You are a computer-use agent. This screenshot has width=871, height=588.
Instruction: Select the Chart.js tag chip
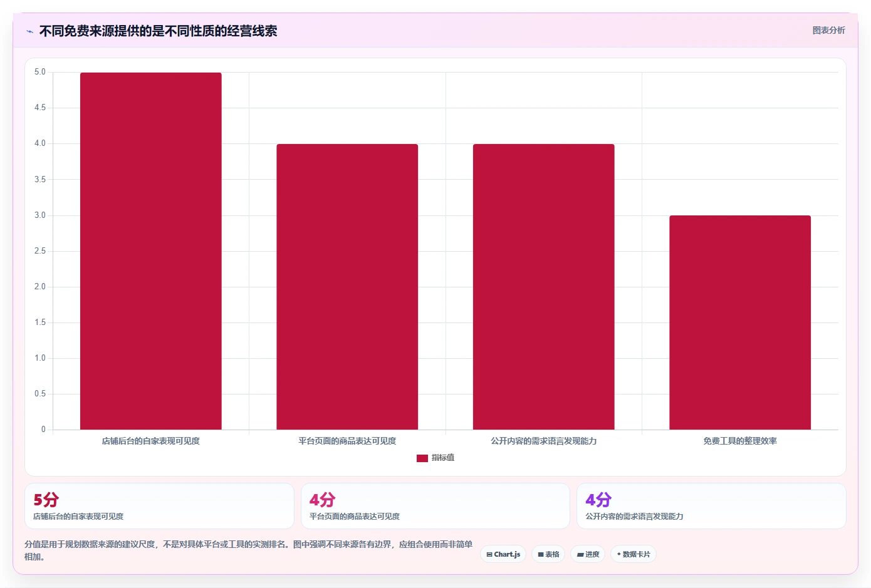click(503, 554)
